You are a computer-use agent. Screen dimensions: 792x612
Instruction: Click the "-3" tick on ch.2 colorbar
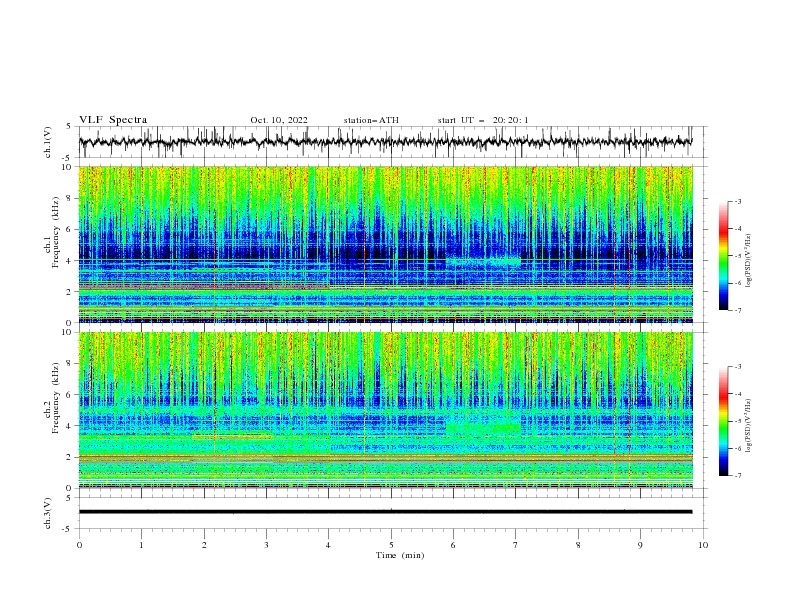[737, 367]
